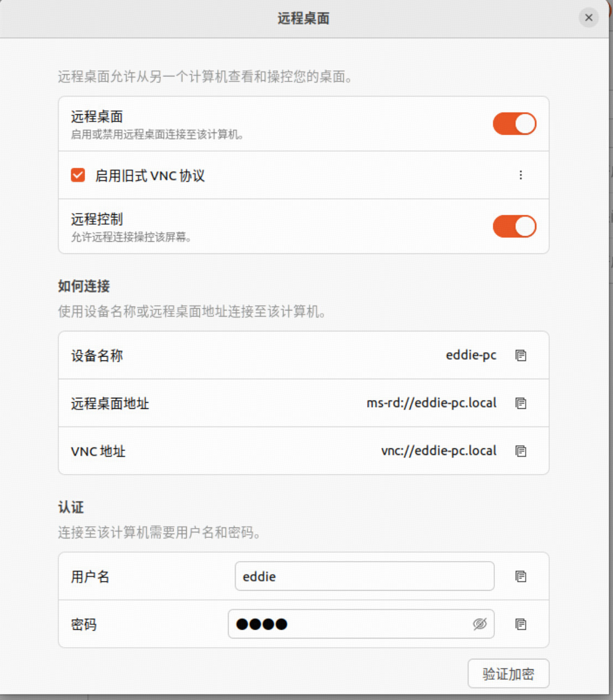Disable the 远程控制 switch

pyautogui.click(x=514, y=226)
